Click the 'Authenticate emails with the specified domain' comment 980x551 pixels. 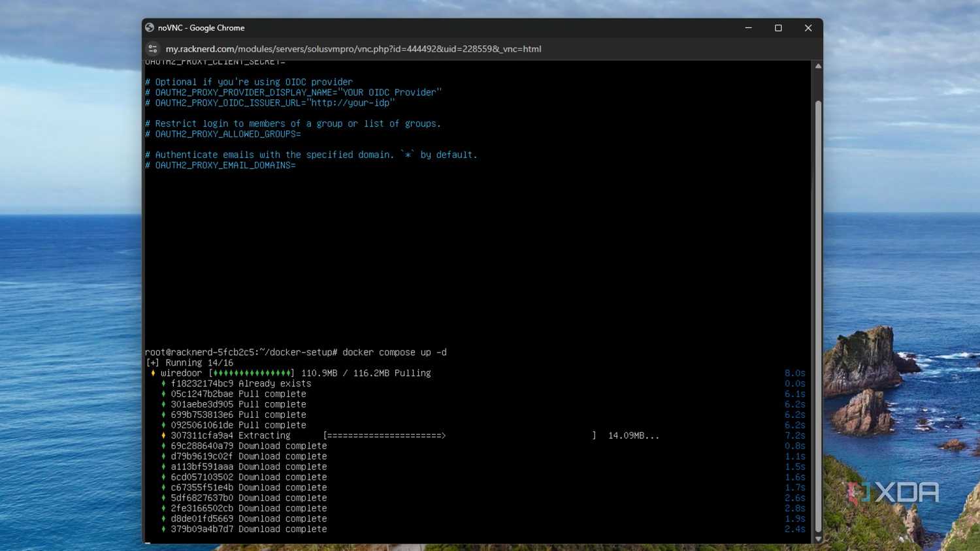click(x=311, y=155)
